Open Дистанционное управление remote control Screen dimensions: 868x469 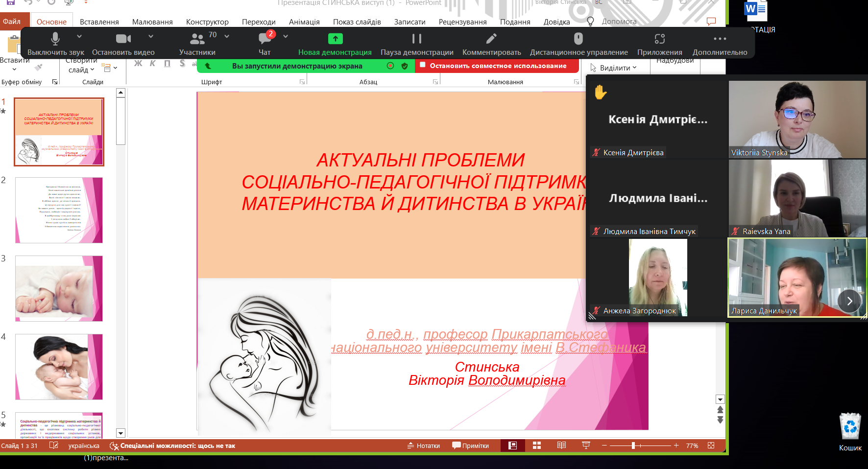579,39
